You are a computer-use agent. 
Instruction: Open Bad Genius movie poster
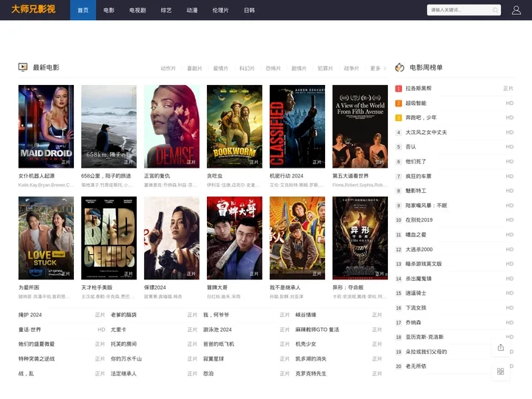[x=109, y=238]
